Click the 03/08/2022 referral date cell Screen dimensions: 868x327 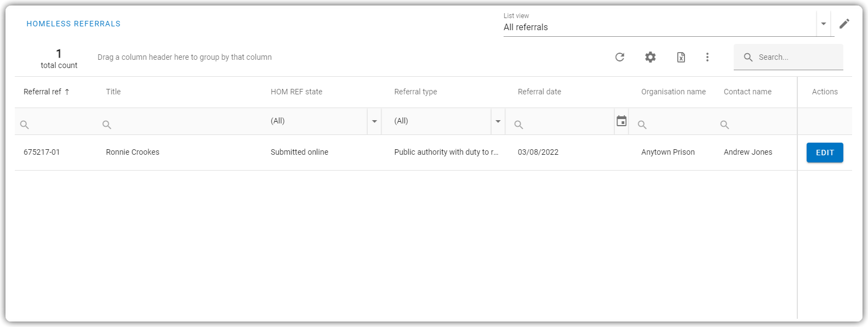click(538, 153)
